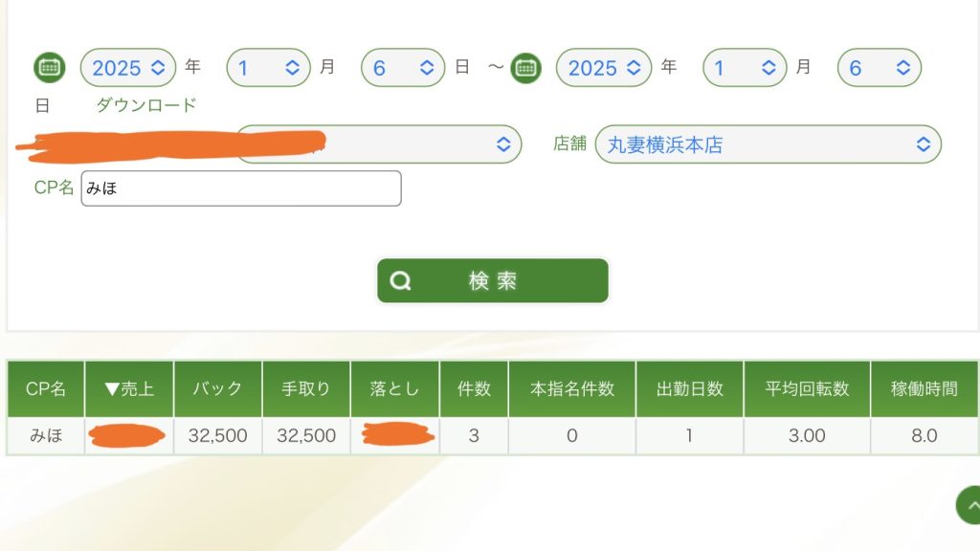Click magnifier icon on search button
Image resolution: width=980 pixels, height=551 pixels.
(x=401, y=281)
